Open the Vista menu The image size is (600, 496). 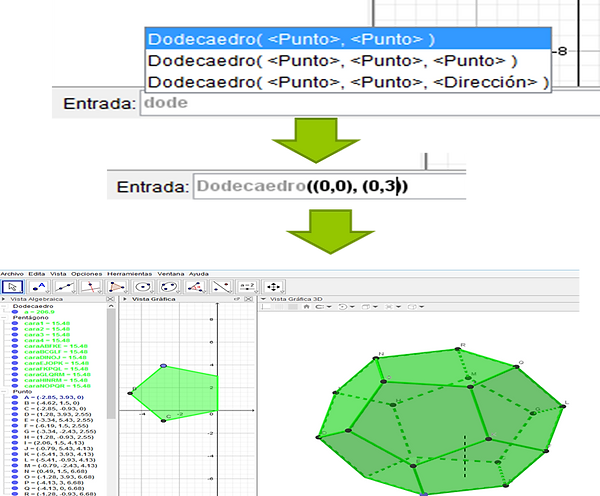point(58,274)
